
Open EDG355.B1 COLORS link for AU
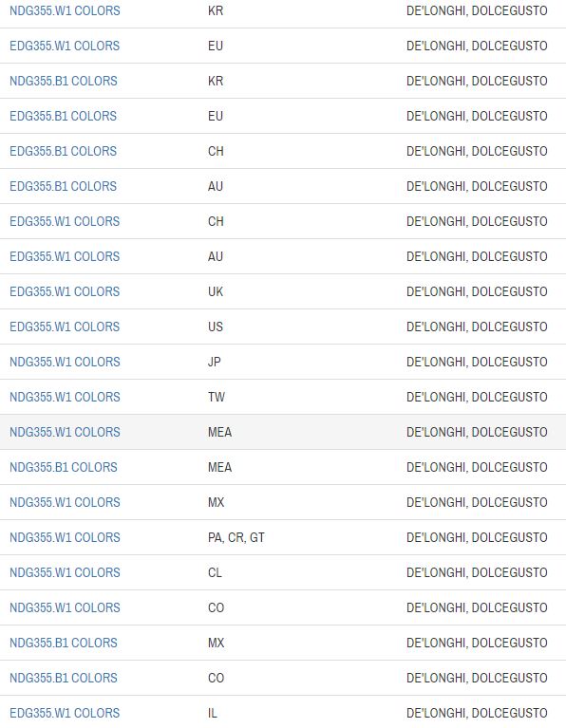click(64, 186)
